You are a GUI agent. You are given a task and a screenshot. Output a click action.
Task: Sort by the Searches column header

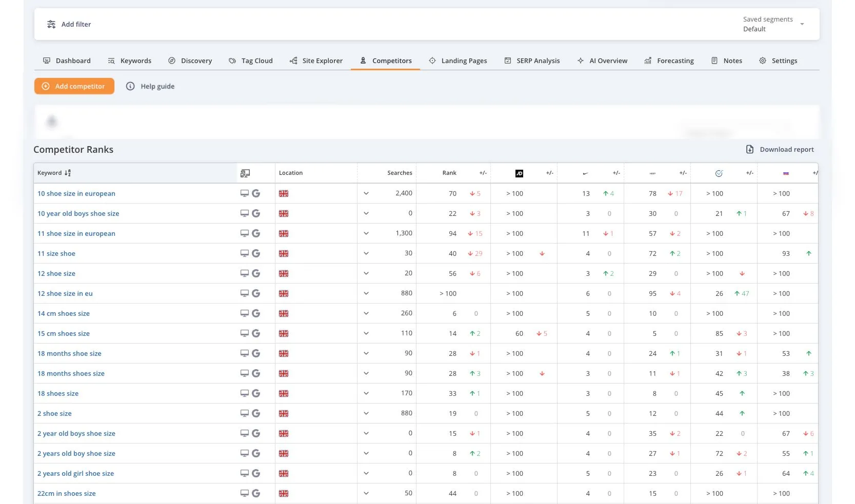tap(400, 173)
